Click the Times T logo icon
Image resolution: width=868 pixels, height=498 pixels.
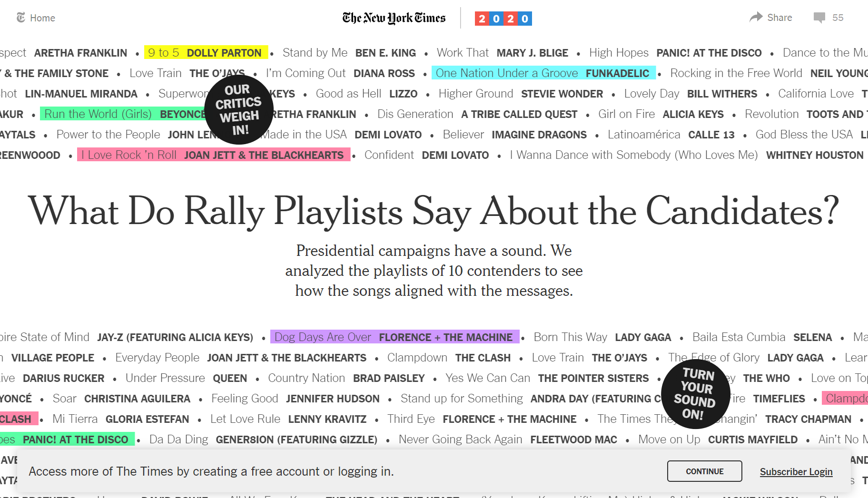(21, 18)
